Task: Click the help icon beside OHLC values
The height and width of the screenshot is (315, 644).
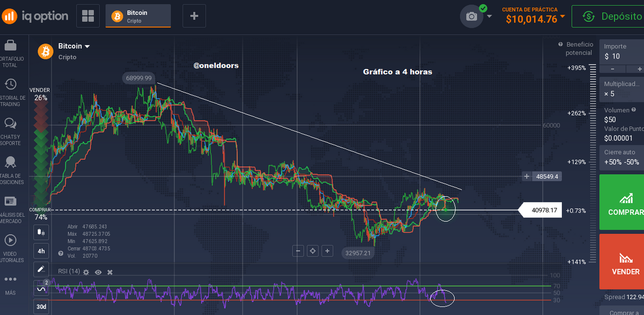Action: click(61, 254)
